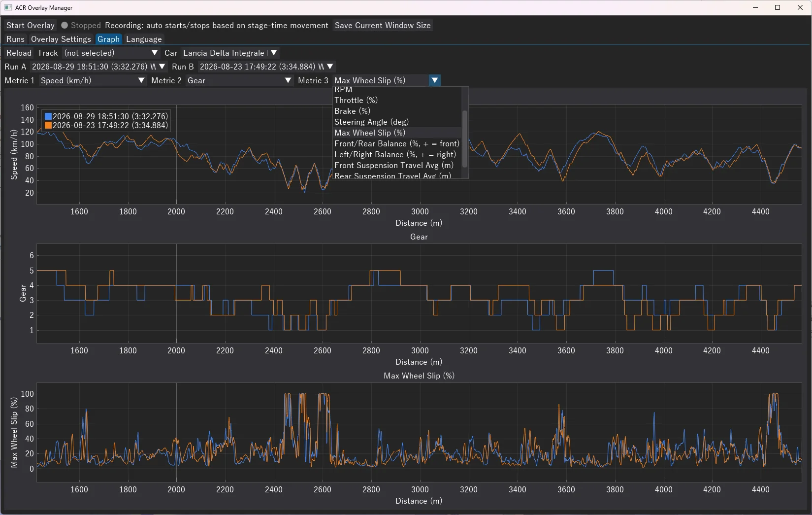Click the orange Run B legend swatch
Screen dimensions: 812x515
coord(48,125)
